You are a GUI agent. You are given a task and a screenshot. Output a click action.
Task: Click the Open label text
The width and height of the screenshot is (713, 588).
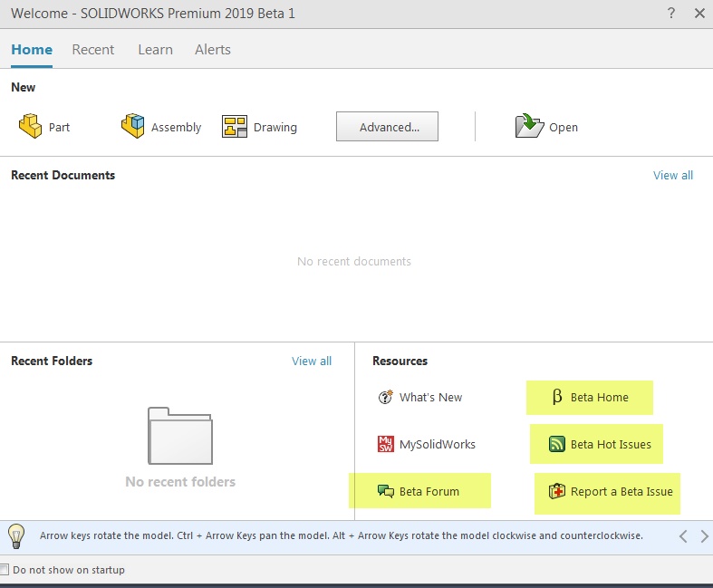564,128
